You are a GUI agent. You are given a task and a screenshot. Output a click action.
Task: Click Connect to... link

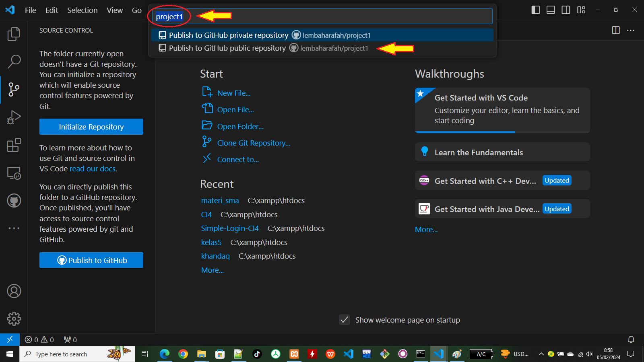(x=238, y=160)
